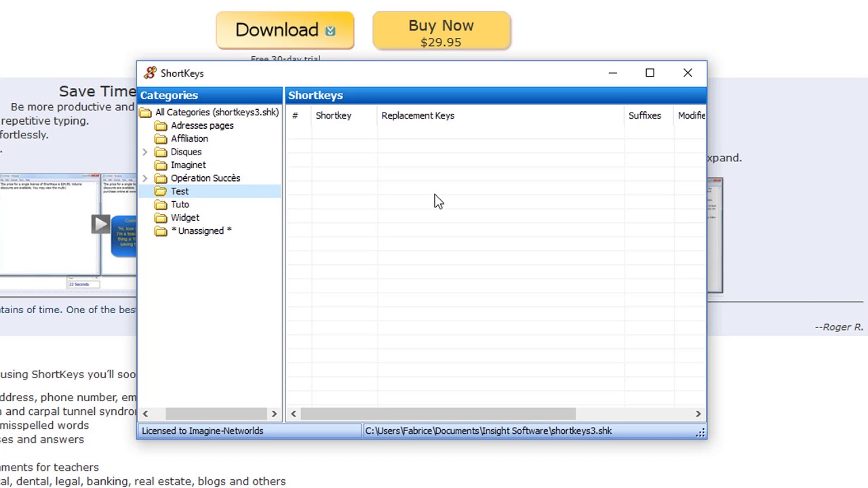
Task: Play the video thumbnail on the webpage
Action: tap(100, 224)
